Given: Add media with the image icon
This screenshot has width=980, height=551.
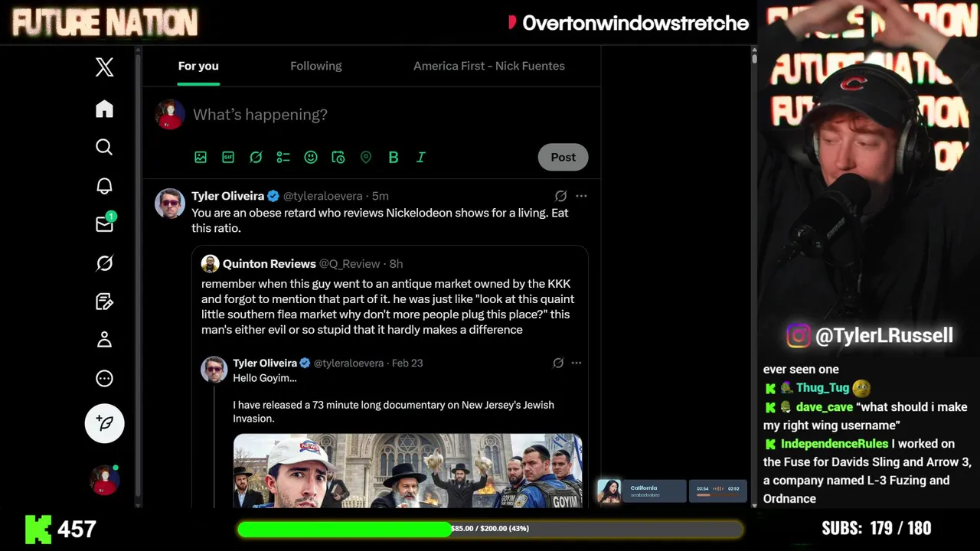Looking at the screenshot, I should point(201,157).
